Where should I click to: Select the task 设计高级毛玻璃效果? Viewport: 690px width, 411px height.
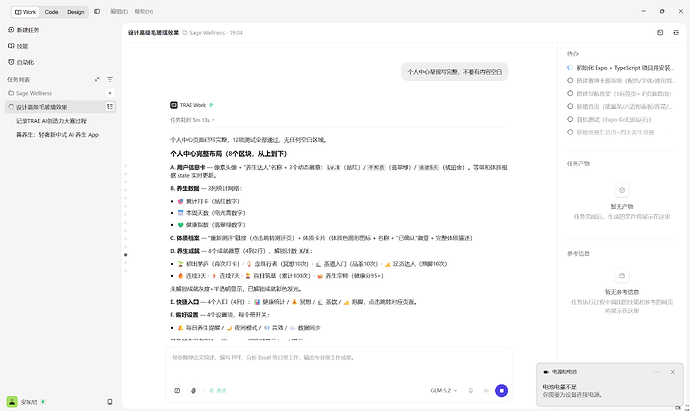click(x=61, y=107)
